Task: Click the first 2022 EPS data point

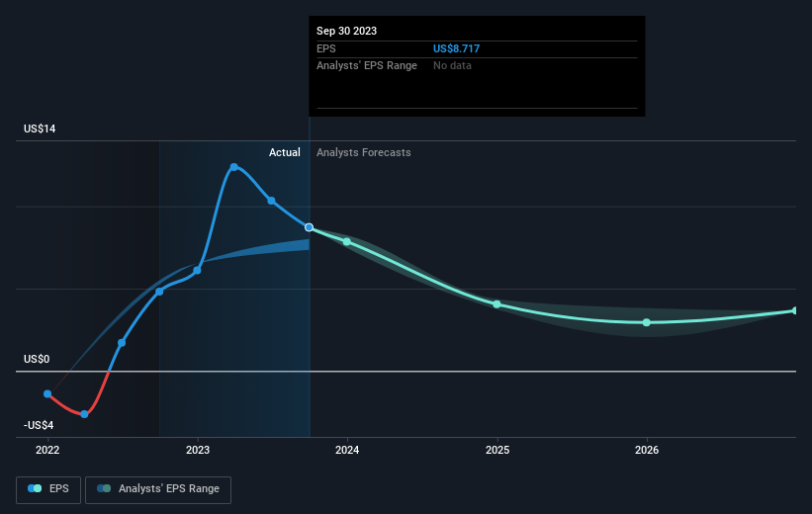Action: 47,394
